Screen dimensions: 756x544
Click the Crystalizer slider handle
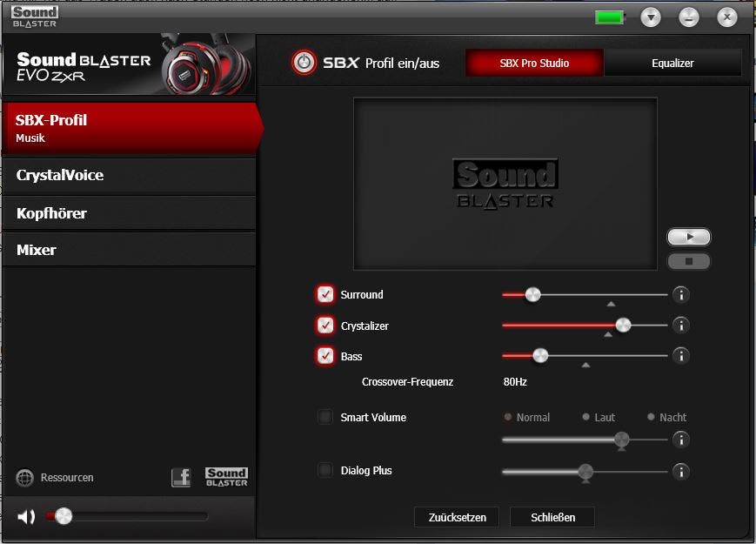[623, 325]
